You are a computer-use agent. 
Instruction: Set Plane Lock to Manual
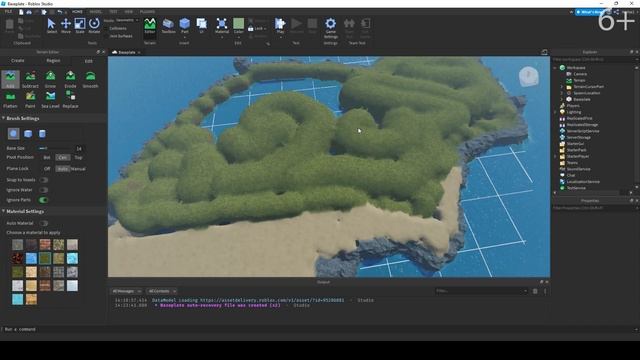click(78, 169)
